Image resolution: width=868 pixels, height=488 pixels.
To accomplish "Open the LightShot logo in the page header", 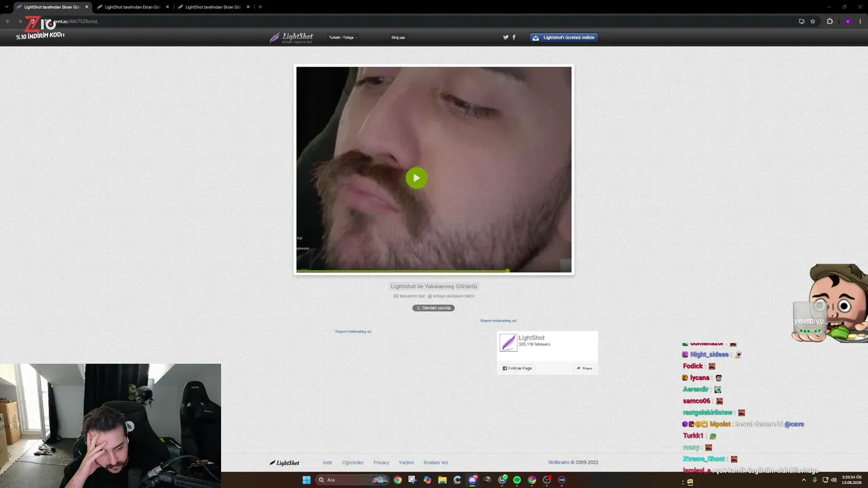I will 291,38.
